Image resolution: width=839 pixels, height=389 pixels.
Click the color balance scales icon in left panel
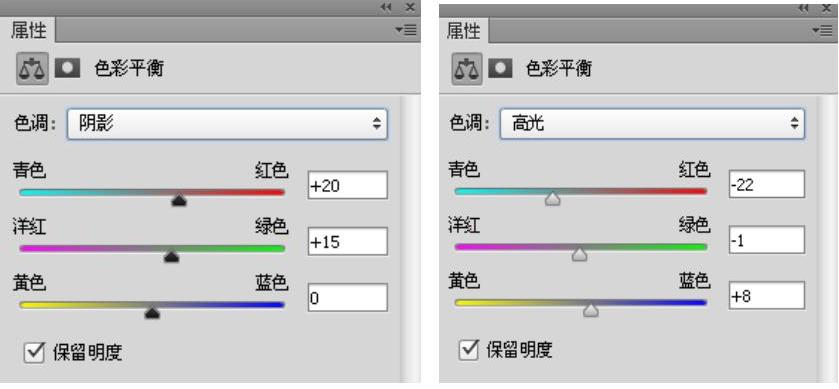[x=32, y=69]
